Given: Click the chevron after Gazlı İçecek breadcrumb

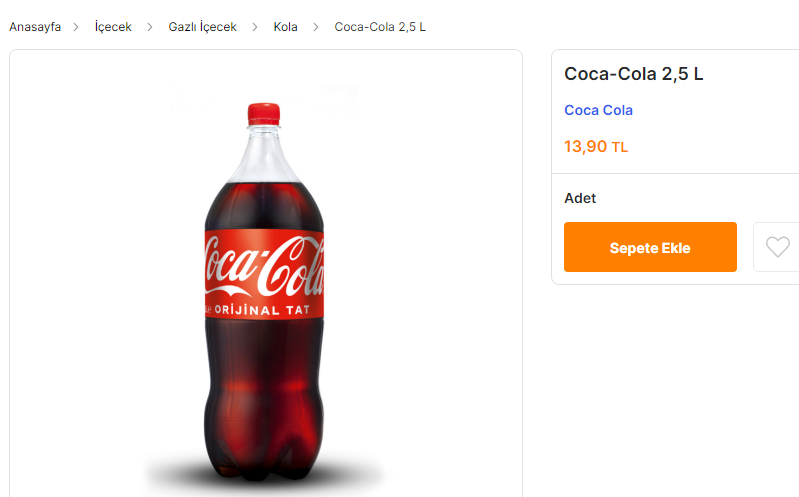Looking at the screenshot, I should [255, 27].
